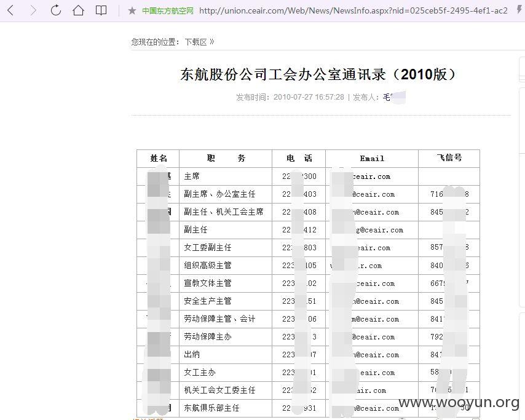Go back with the browser back arrow
Screen dimensions: 525x420
click(10, 10)
